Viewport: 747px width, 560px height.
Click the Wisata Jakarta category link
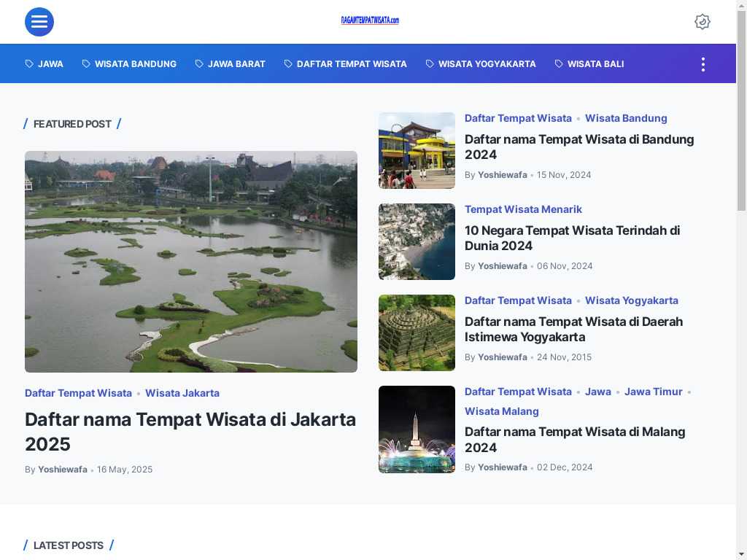(182, 393)
